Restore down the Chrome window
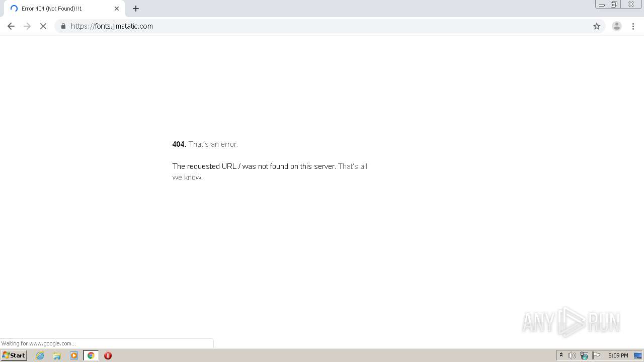644x362 pixels. (x=614, y=5)
